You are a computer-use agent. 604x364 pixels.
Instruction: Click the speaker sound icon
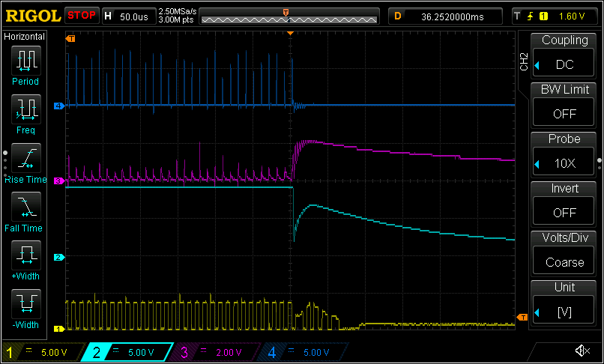click(582, 351)
